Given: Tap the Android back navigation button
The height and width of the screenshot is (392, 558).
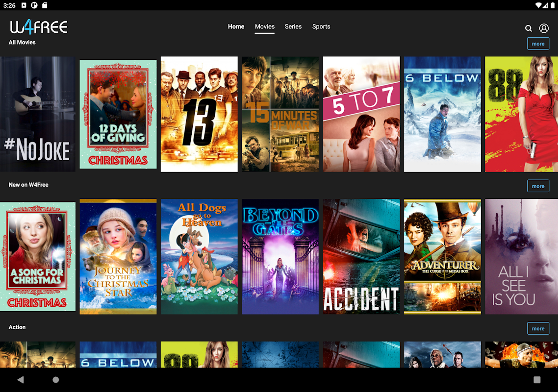Looking at the screenshot, I should pyautogui.click(x=21, y=380).
